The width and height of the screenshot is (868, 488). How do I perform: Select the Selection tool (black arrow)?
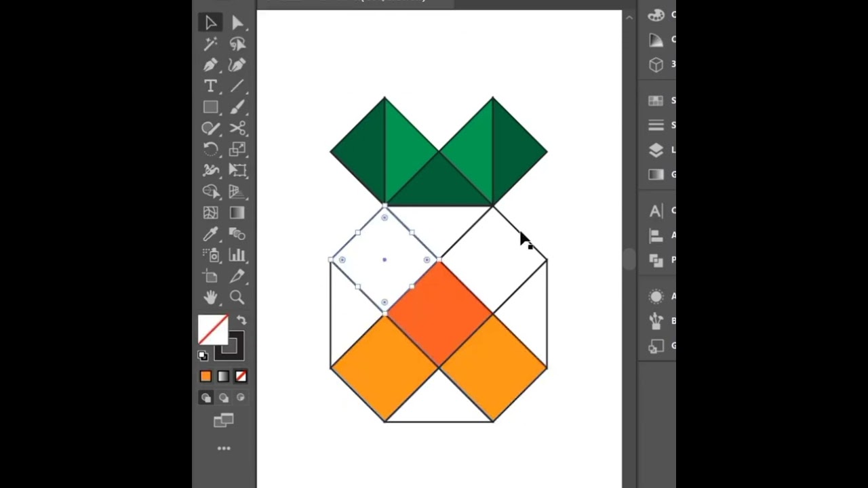(x=210, y=22)
